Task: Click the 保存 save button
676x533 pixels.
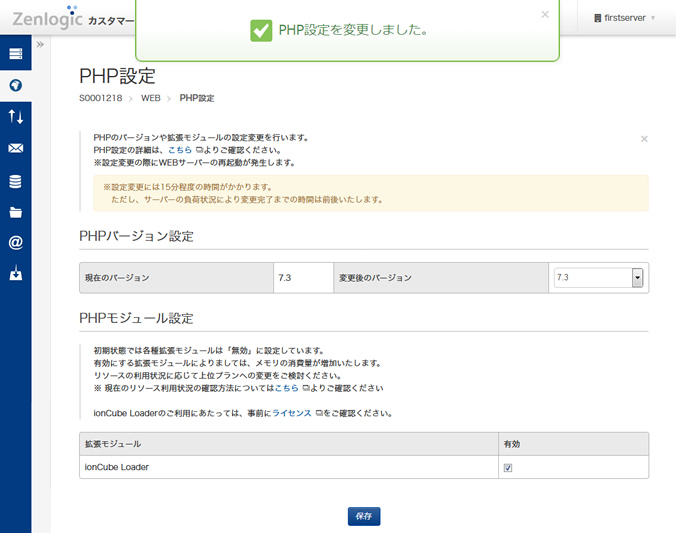Action: 364,516
